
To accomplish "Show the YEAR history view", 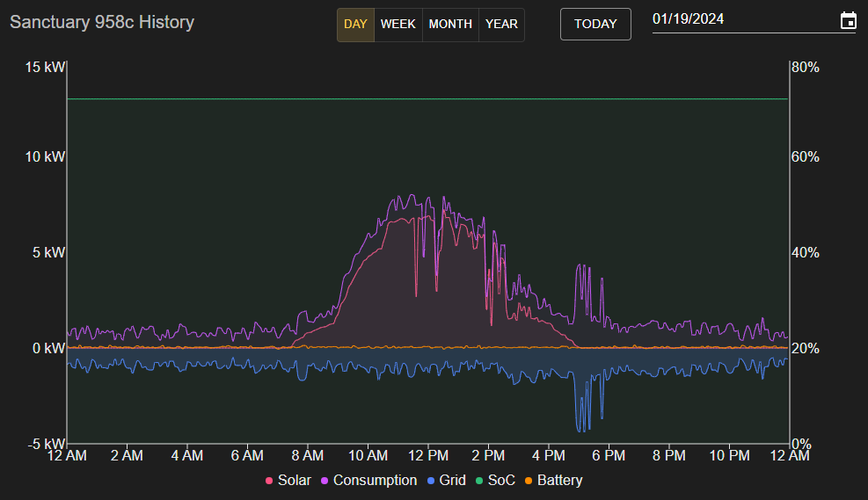I will coord(501,25).
